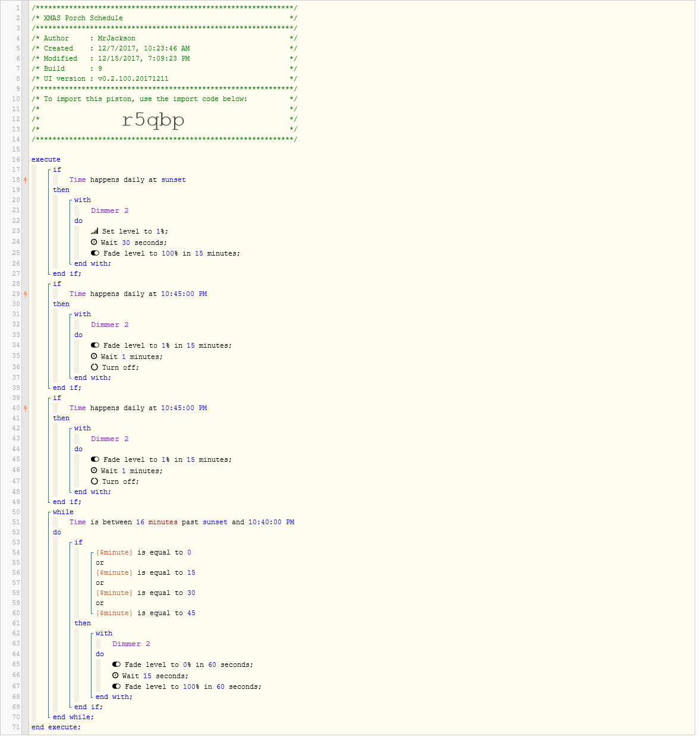Click 10:40:00 PM in while condition
The width and height of the screenshot is (700, 740).
[272, 522]
